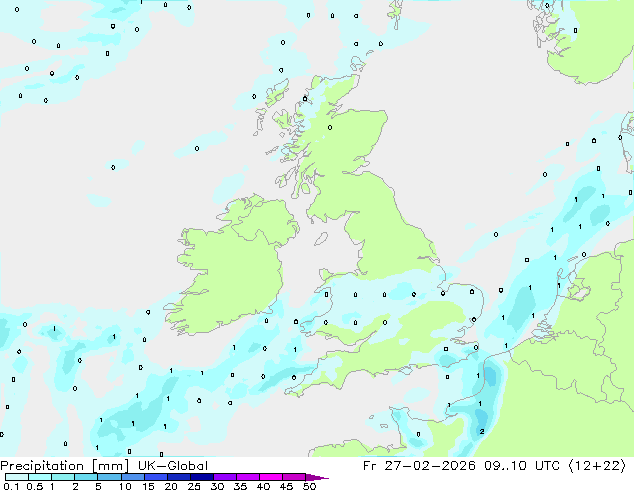Viewport: 634px width, 490px height.
Task: Choose the 20–25 mm legend color swatch
Action: (x=179, y=477)
